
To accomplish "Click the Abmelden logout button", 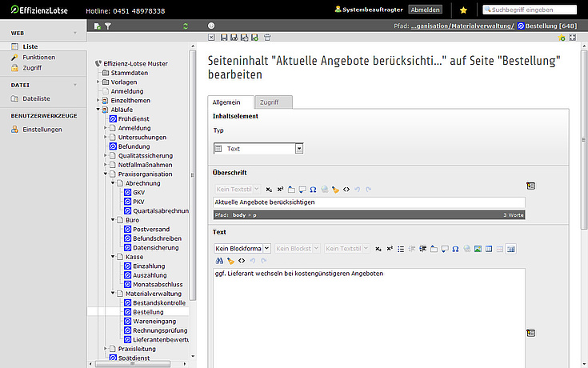I will [425, 10].
